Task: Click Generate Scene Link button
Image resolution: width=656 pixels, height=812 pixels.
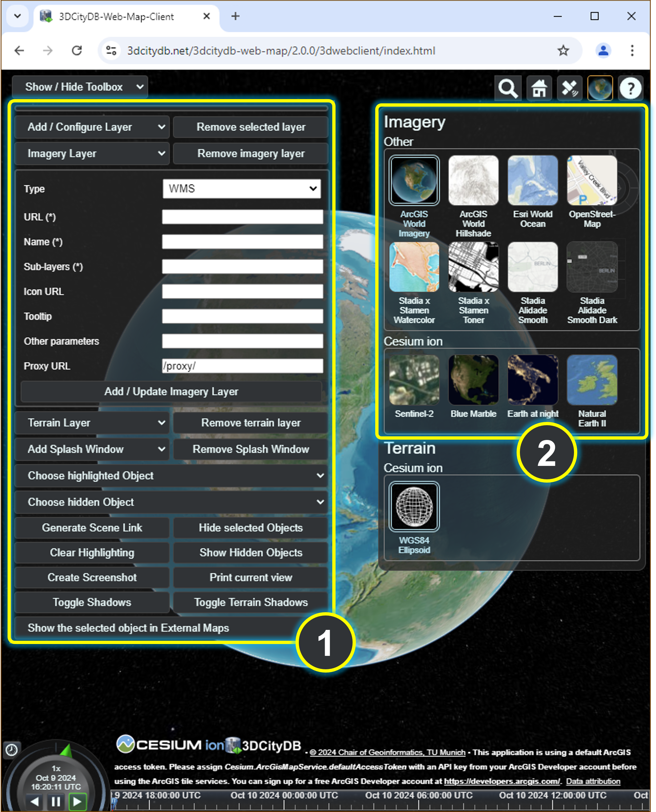Action: click(92, 528)
